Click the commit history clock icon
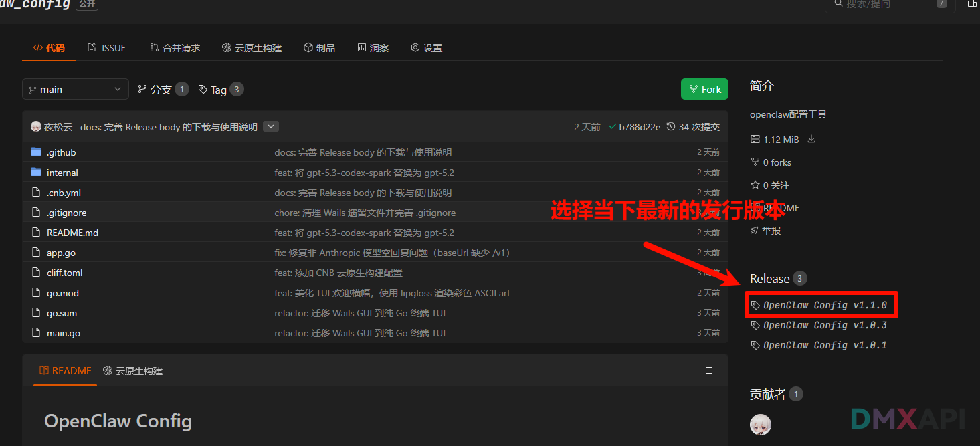 point(671,127)
